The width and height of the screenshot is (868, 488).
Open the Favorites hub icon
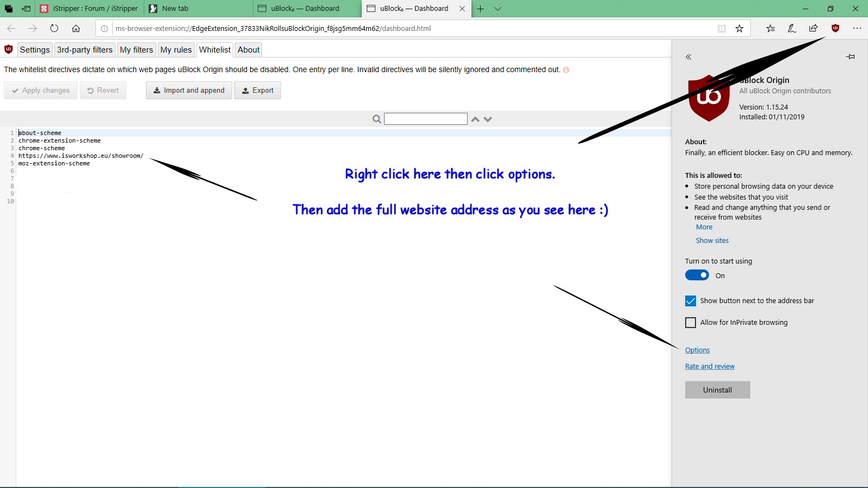click(x=770, y=29)
